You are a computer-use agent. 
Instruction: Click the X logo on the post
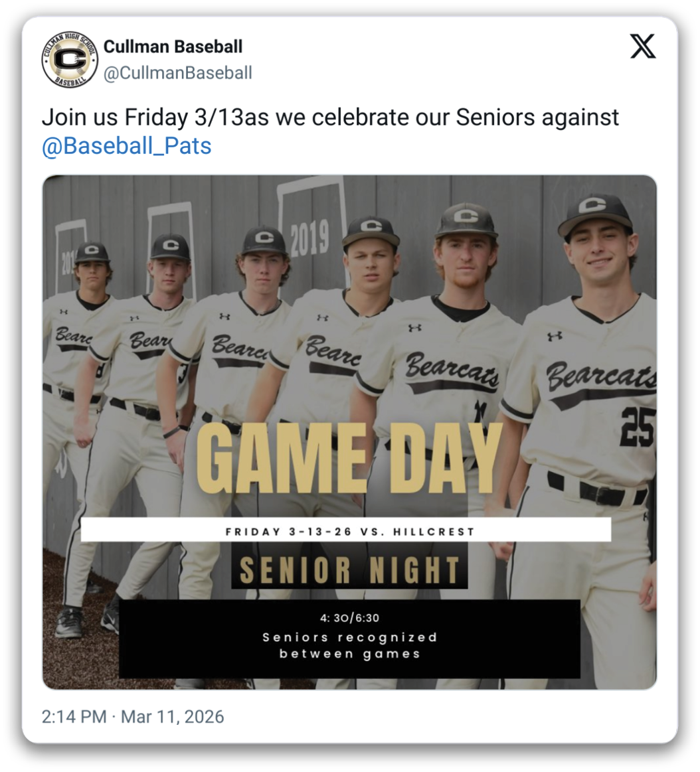point(642,46)
